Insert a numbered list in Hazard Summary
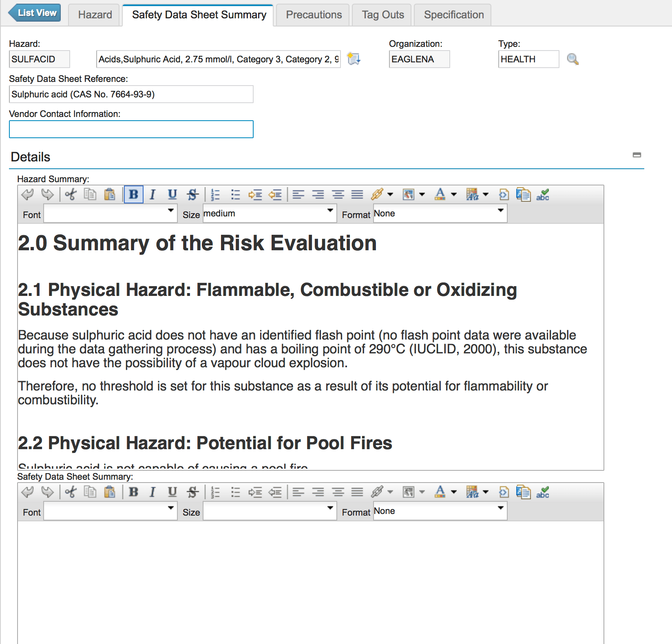 [x=215, y=194]
